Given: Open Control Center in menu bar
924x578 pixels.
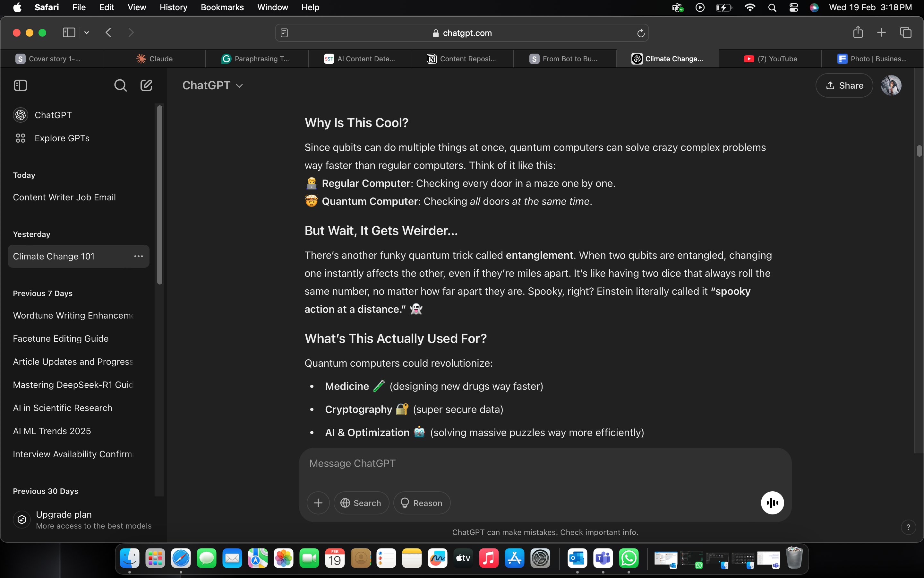Looking at the screenshot, I should click(x=793, y=7).
